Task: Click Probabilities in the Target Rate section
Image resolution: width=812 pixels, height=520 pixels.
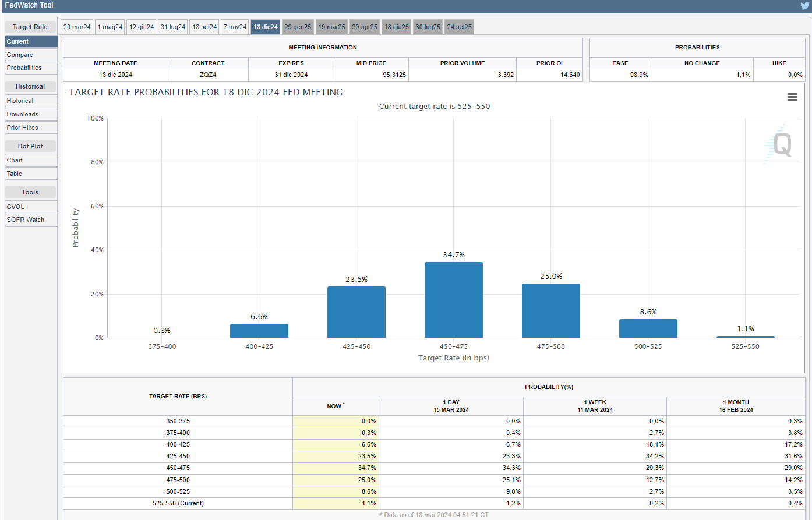Action: (x=31, y=68)
